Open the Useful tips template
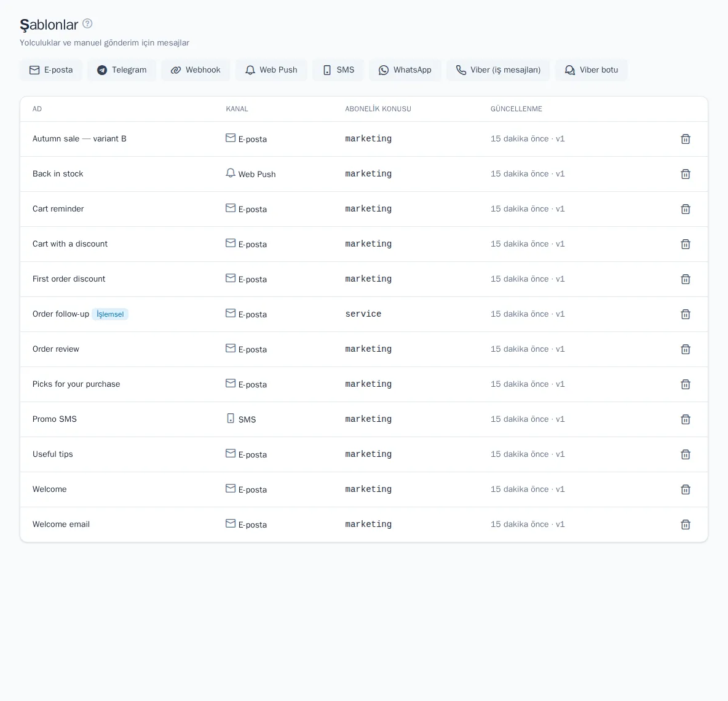Screen dimensions: 728x701 coord(52,454)
